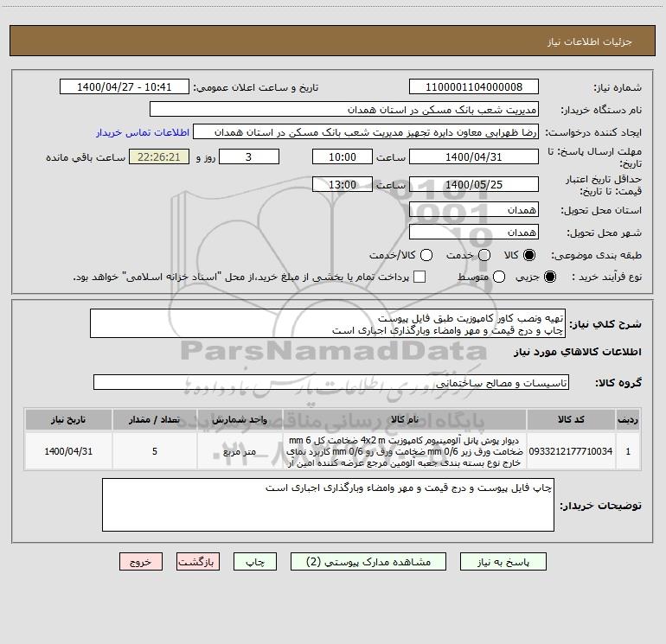666x644 pixels.
Task: Click the need date cell 1400/04/31
Action: click(68, 451)
